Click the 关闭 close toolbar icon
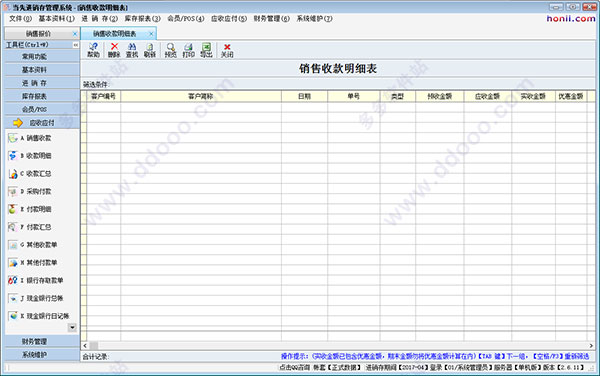This screenshot has height=376, width=600. coord(227,50)
